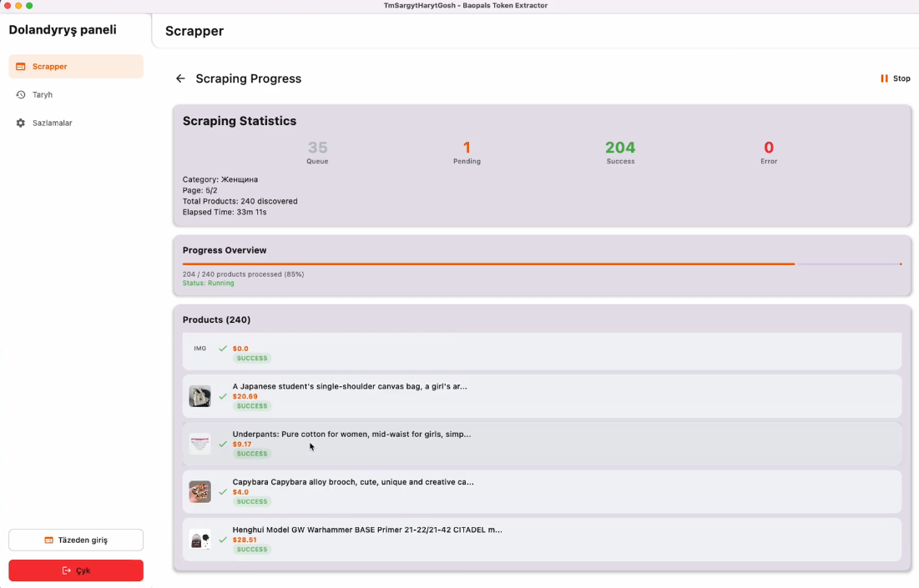Click the canvas bag product thumbnail
The width and height of the screenshot is (919, 588).
[199, 396]
